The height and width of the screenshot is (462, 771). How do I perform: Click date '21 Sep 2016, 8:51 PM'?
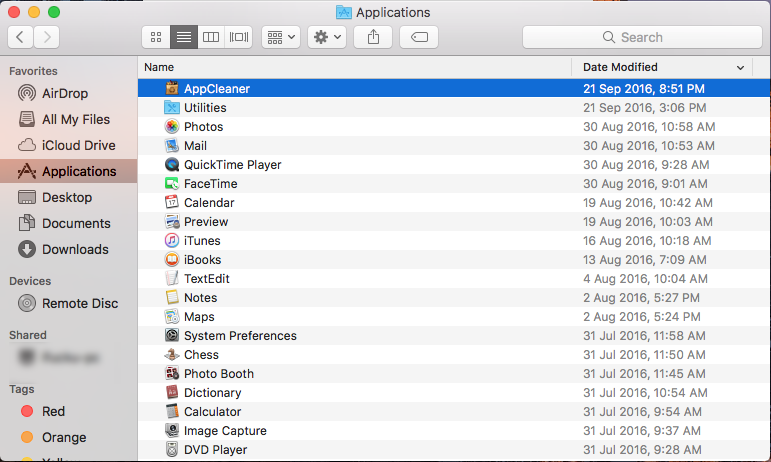click(644, 88)
